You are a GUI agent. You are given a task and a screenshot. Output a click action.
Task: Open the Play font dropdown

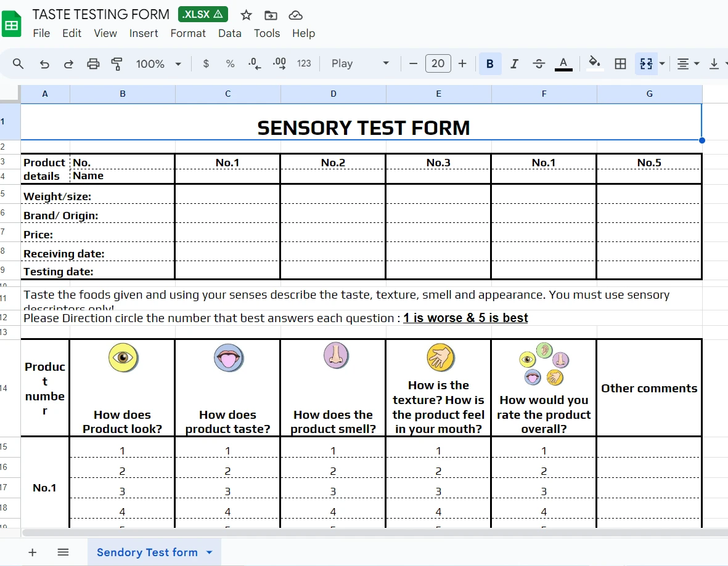(360, 63)
